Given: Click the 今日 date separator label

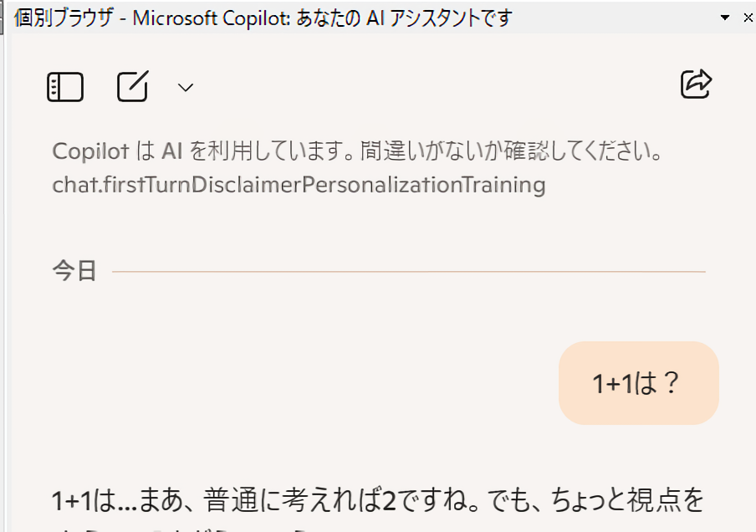Looking at the screenshot, I should (x=74, y=271).
